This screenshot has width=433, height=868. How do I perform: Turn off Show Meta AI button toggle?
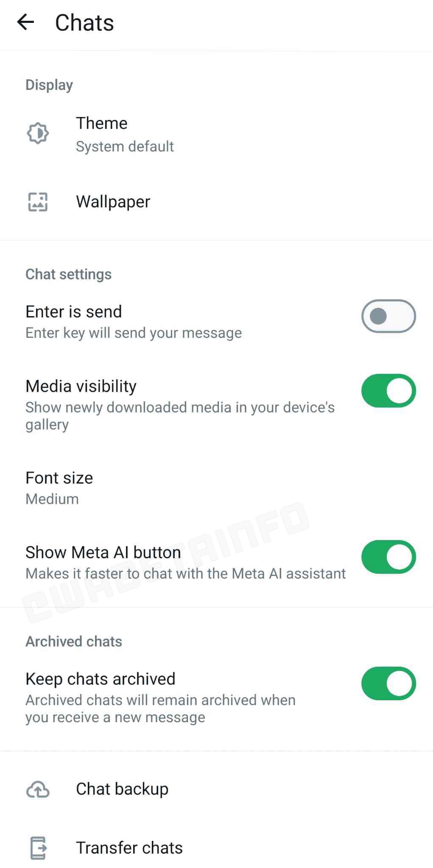point(388,557)
